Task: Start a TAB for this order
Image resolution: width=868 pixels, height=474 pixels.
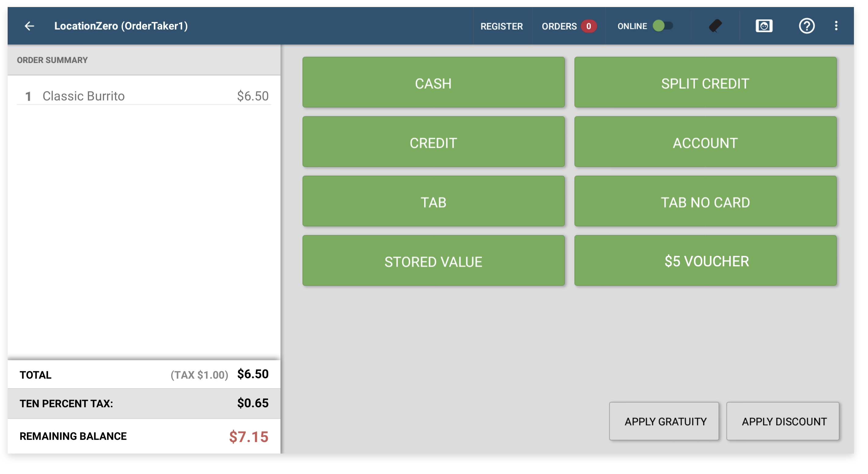Action: pyautogui.click(x=433, y=201)
